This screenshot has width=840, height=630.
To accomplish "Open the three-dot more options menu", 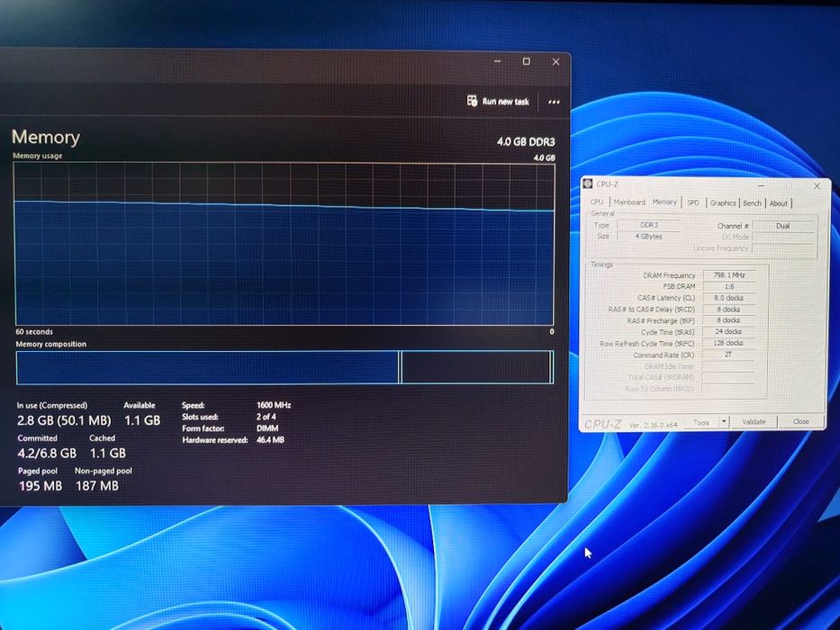I will point(554,101).
